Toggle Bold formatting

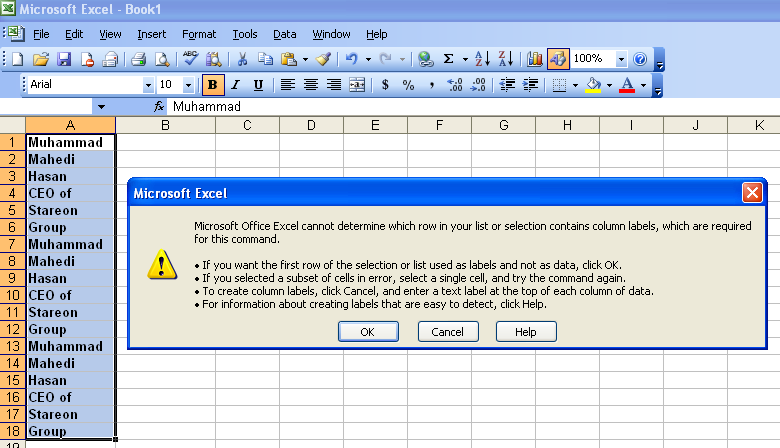coord(213,85)
